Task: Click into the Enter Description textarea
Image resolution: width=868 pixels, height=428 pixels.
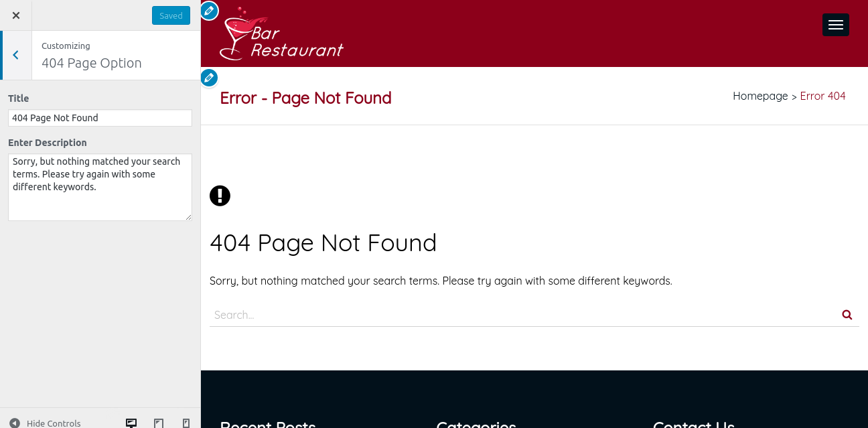Action: [x=100, y=188]
